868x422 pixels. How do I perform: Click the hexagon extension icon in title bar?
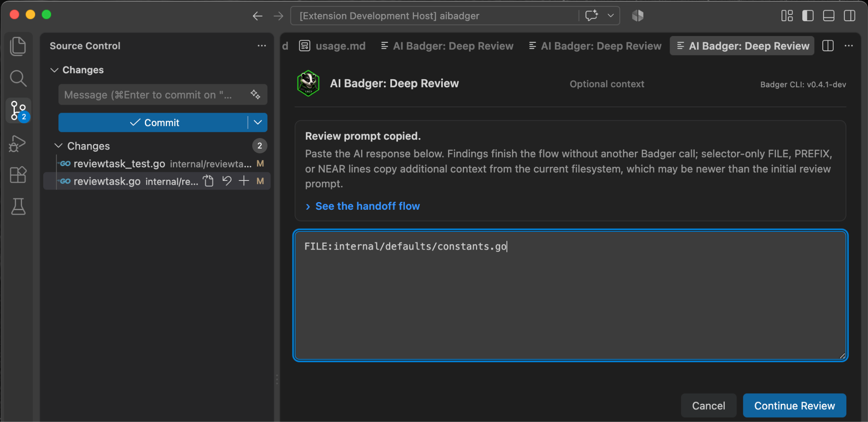coord(638,16)
